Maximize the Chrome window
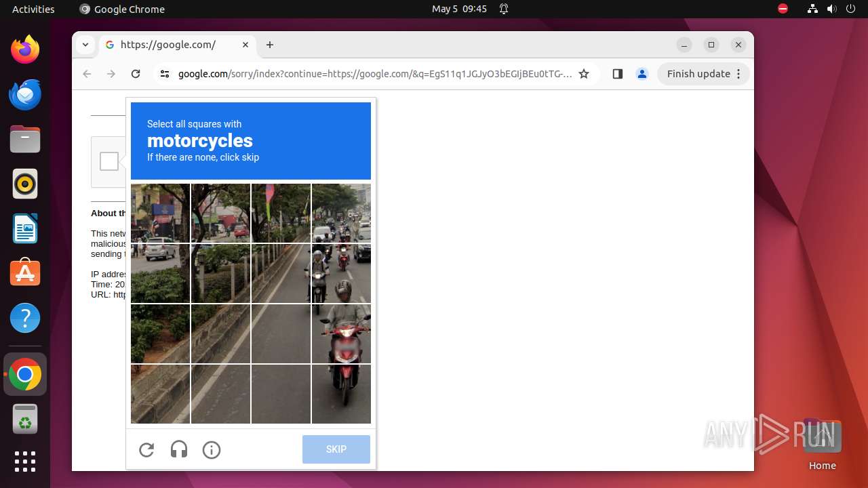868x488 pixels. coord(711,45)
